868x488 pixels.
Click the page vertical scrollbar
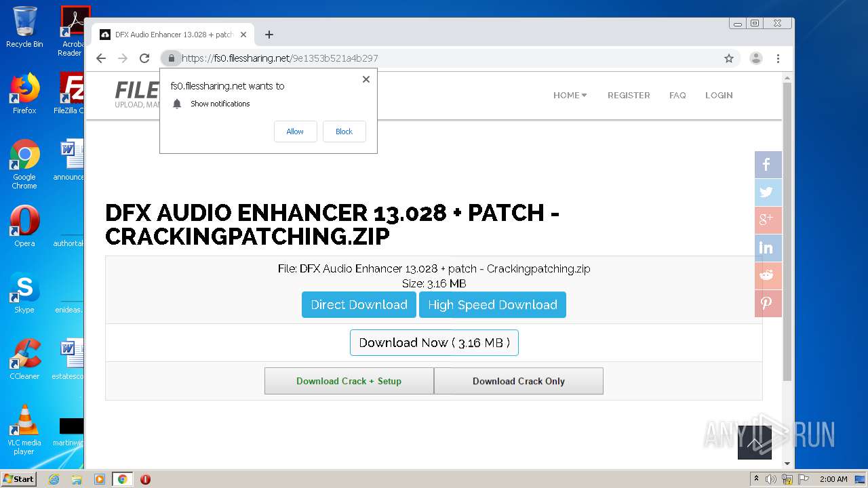click(787, 230)
